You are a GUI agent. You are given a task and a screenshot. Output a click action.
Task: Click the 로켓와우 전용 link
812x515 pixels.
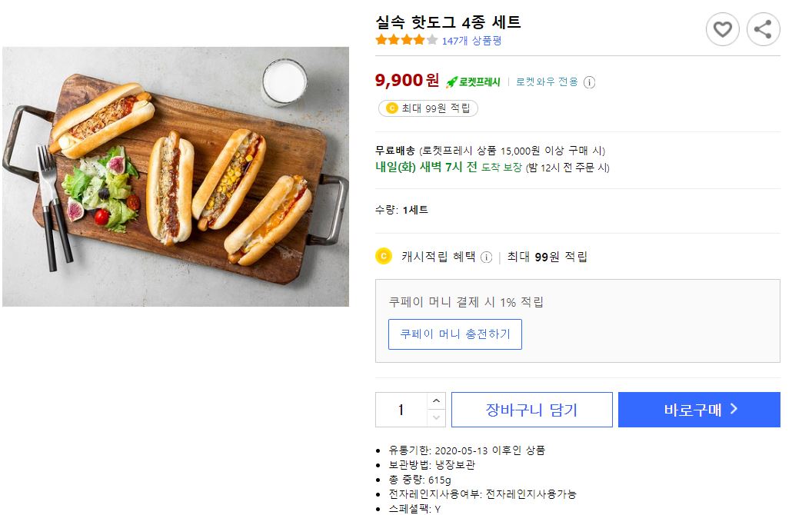click(x=547, y=82)
